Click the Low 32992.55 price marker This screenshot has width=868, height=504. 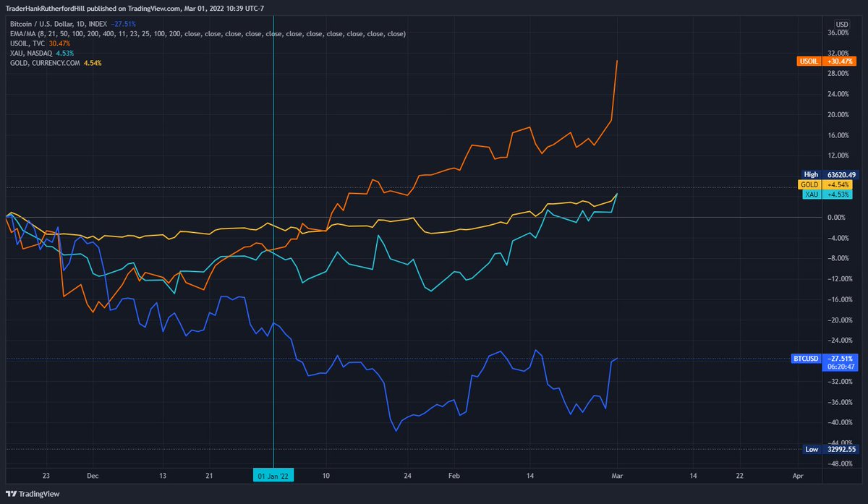click(x=830, y=449)
